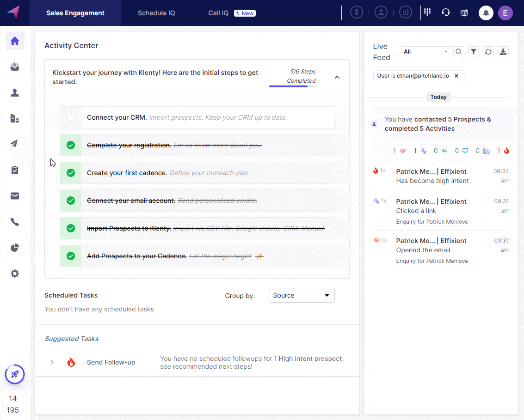
Task: Open the Accounts building icon in the sidebar
Action: tap(15, 118)
